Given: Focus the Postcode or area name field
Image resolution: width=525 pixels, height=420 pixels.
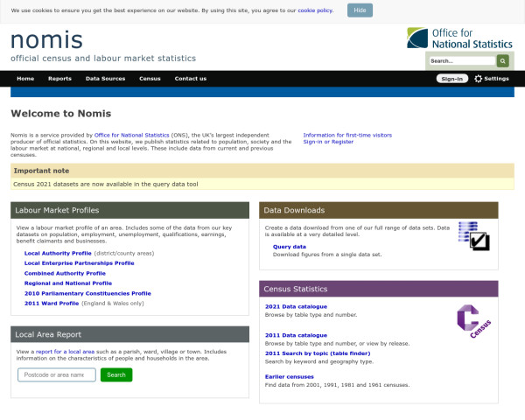Looking at the screenshot, I should pyautogui.click(x=57, y=374).
